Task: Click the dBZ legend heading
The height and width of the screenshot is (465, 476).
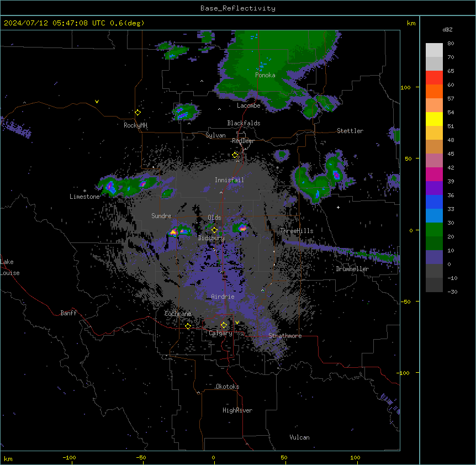Action: pos(447,29)
